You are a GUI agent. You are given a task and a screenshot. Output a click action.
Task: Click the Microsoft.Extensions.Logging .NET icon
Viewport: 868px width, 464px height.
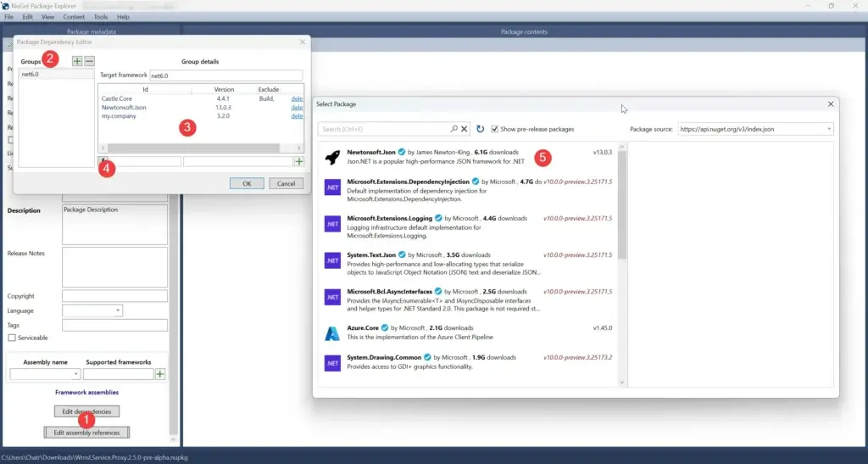click(x=332, y=224)
